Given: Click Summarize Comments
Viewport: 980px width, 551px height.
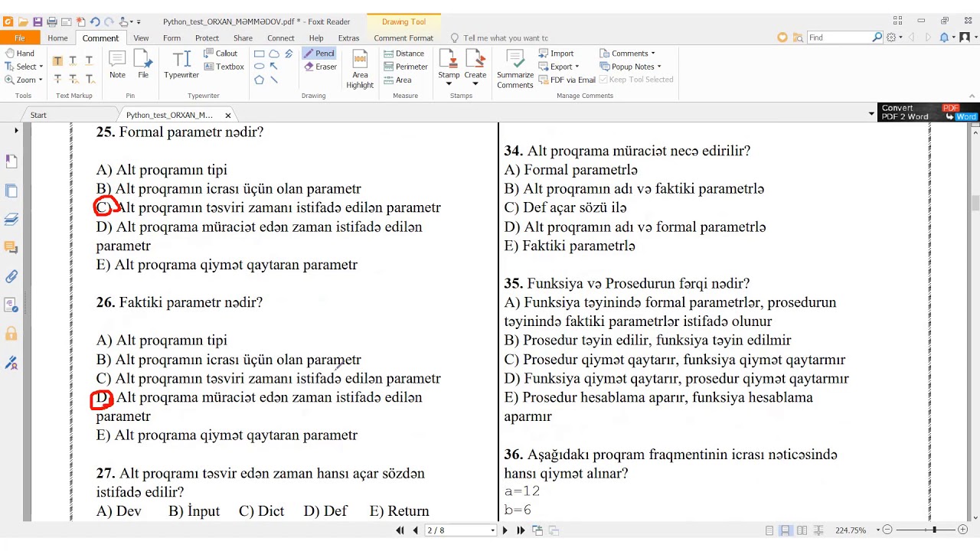Looking at the screenshot, I should (x=515, y=69).
